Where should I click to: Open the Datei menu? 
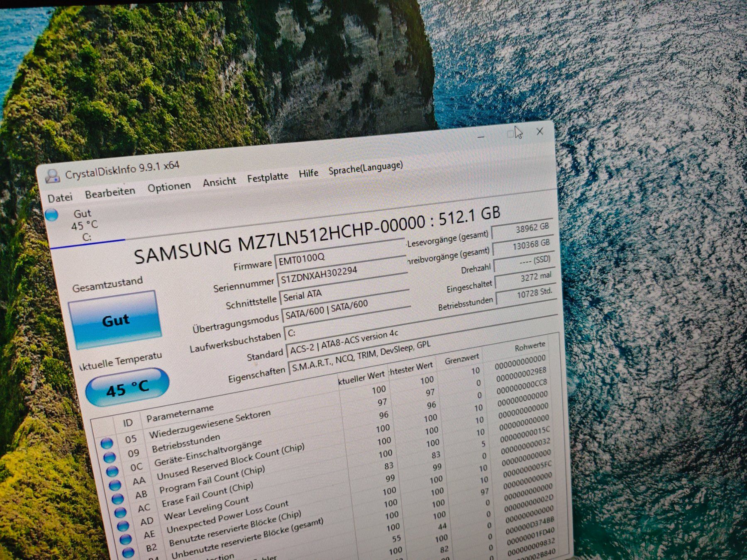60,198
